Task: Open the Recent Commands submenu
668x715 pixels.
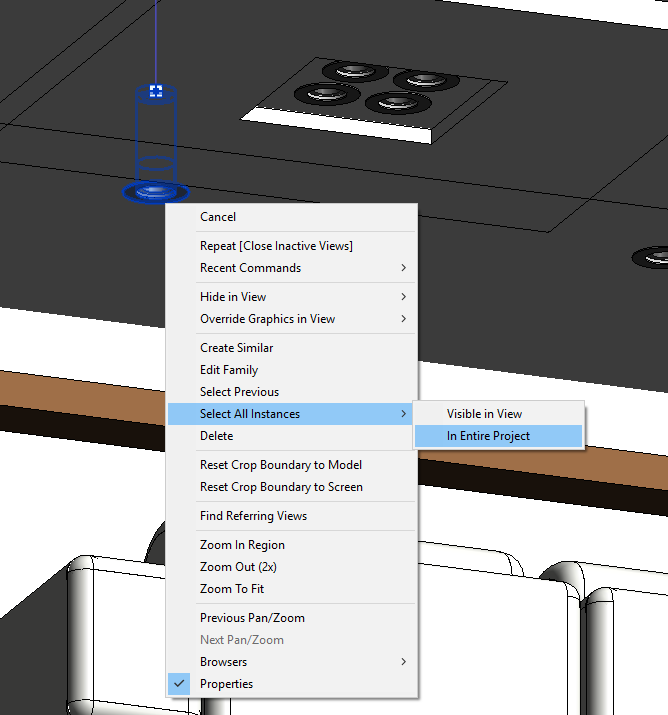Action: tap(292, 268)
